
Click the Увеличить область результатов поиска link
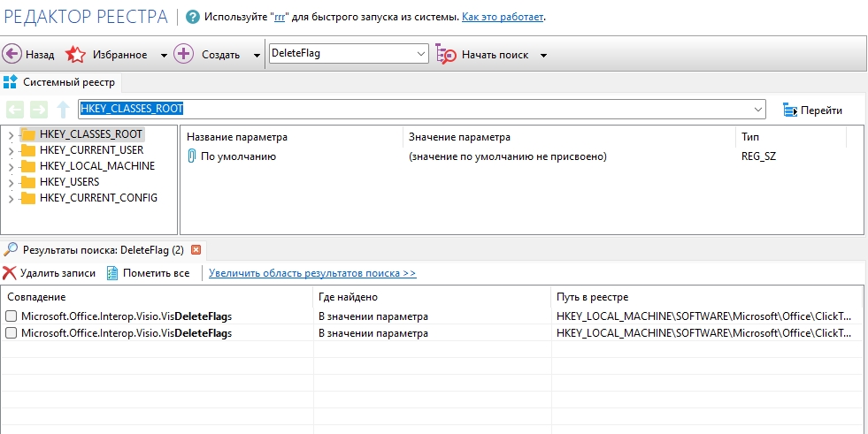click(x=312, y=273)
